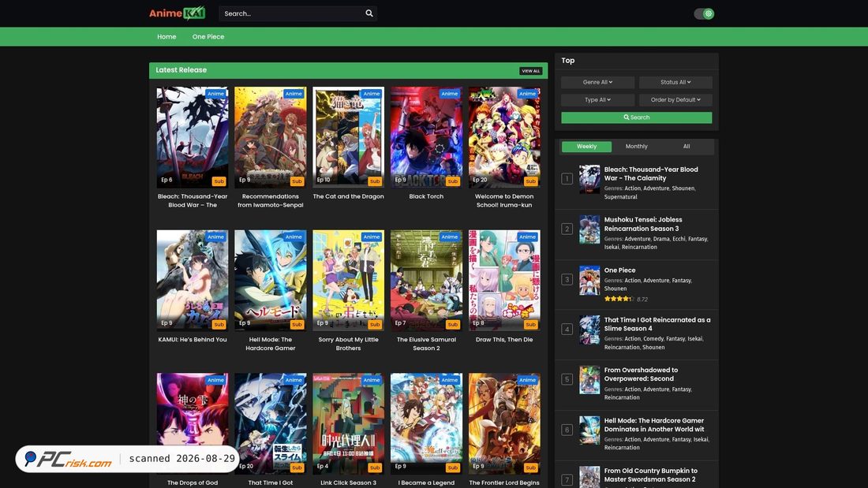Open the Home menu item
This screenshot has width=868, height=488.
166,36
